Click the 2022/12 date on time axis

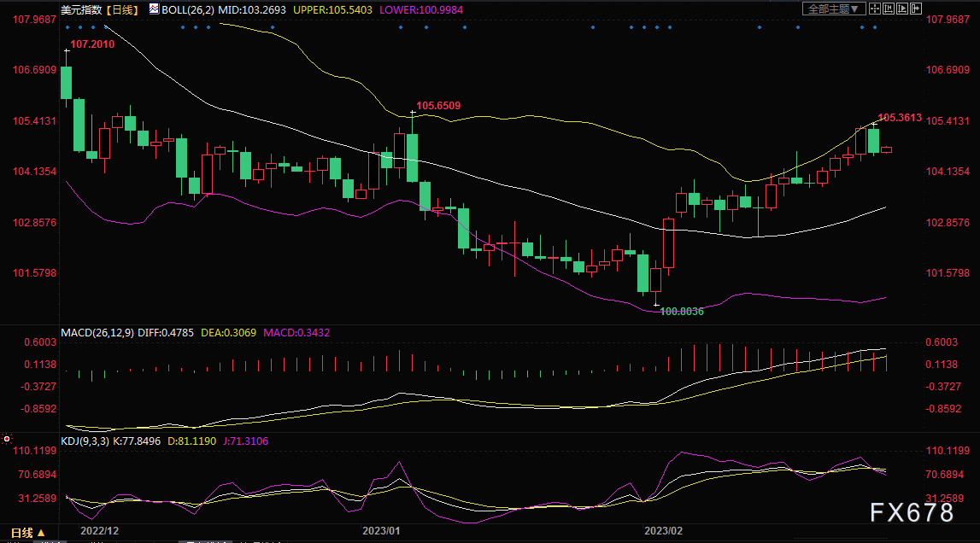click(x=99, y=531)
